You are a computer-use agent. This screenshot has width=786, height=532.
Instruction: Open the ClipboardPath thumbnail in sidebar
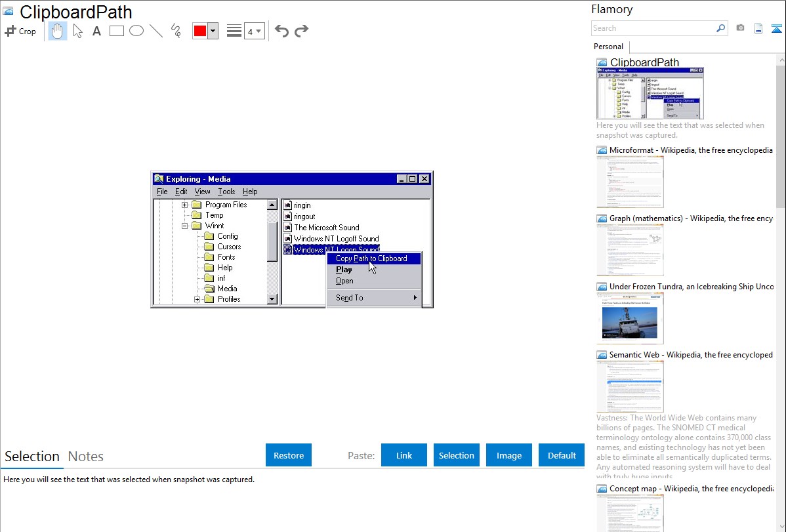coord(650,93)
